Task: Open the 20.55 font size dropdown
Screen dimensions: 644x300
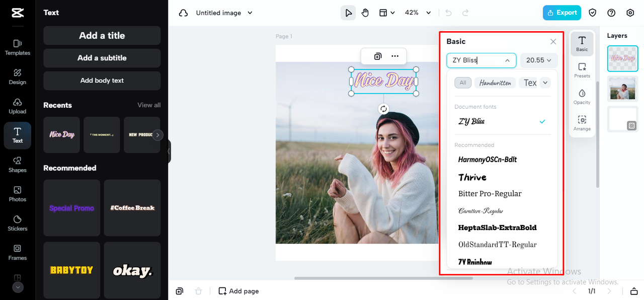Action: pos(539,60)
